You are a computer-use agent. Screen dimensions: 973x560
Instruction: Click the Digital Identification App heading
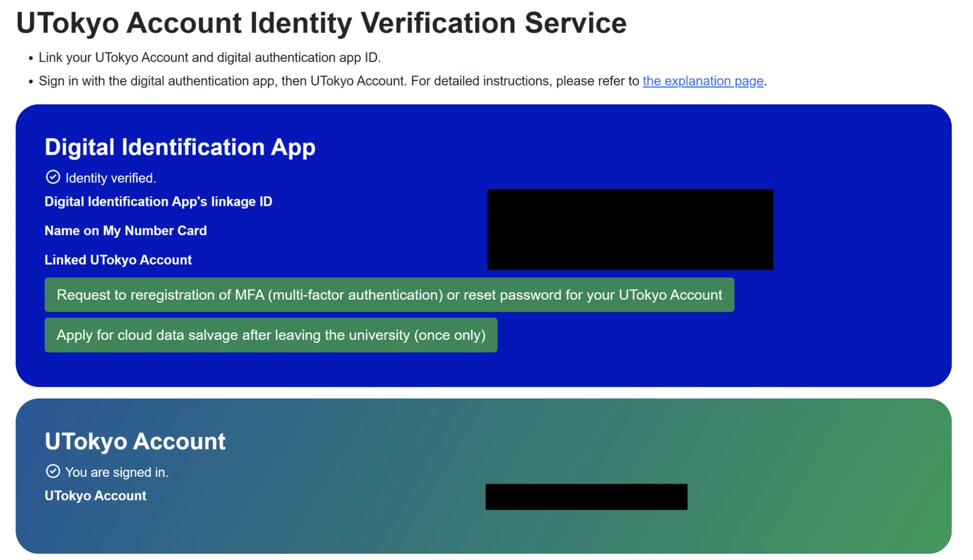(x=180, y=147)
